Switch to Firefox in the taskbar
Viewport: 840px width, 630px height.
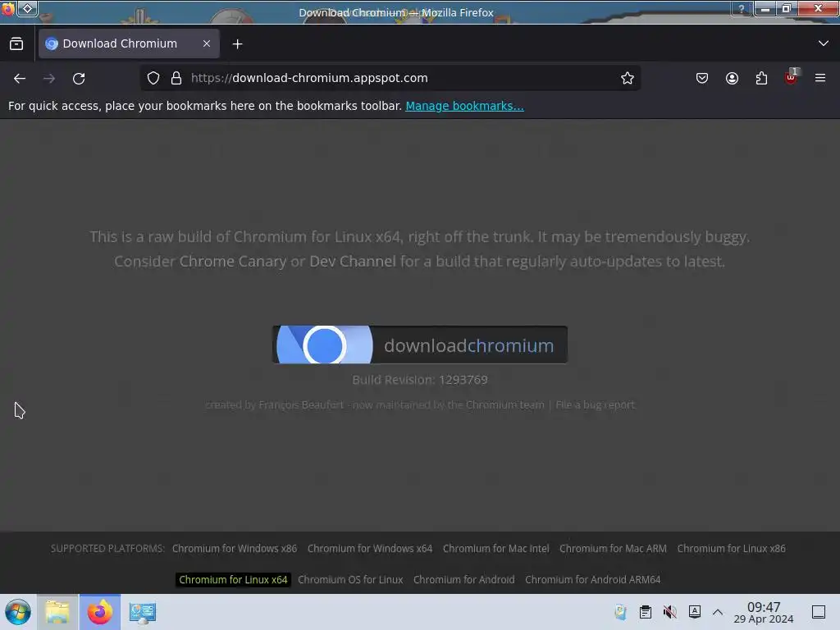[100, 612]
